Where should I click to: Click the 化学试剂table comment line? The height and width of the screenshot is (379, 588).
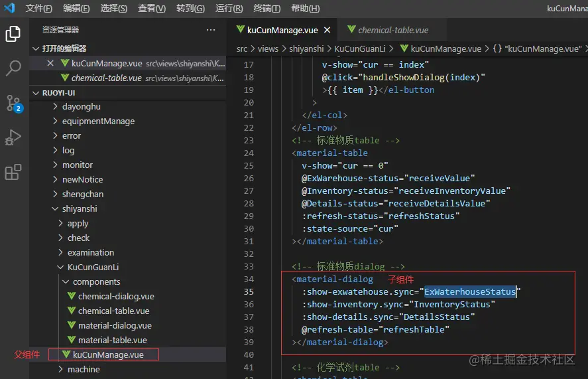[x=345, y=367]
